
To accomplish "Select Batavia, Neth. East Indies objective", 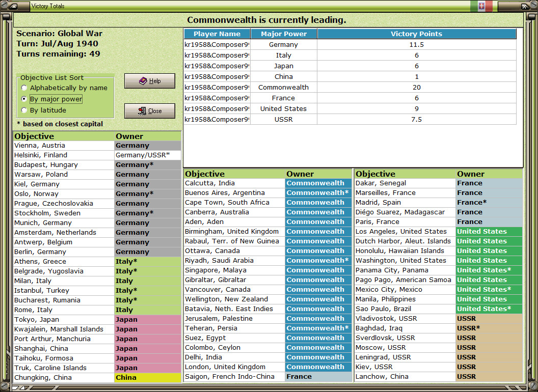I will 234,309.
